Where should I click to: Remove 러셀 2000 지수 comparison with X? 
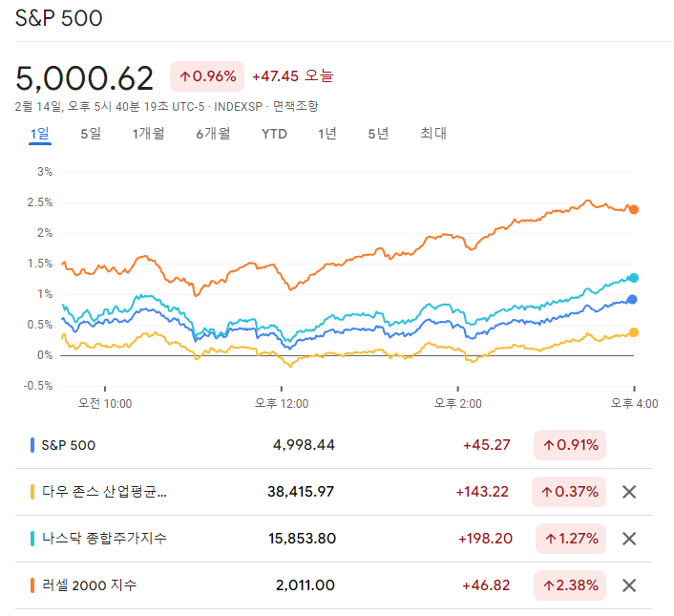click(x=629, y=585)
